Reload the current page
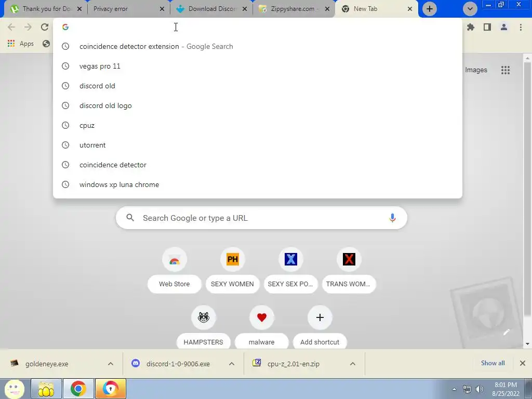The image size is (532, 399). point(45,27)
